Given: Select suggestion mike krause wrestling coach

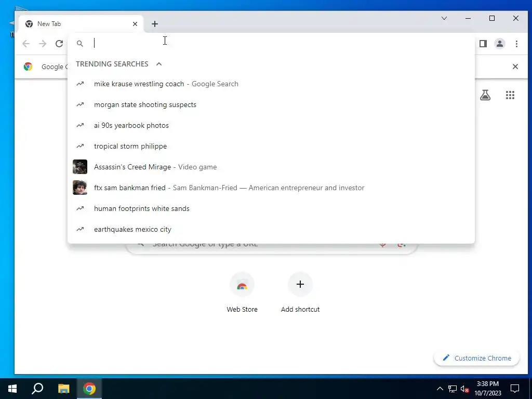Looking at the screenshot, I should click(271, 84).
